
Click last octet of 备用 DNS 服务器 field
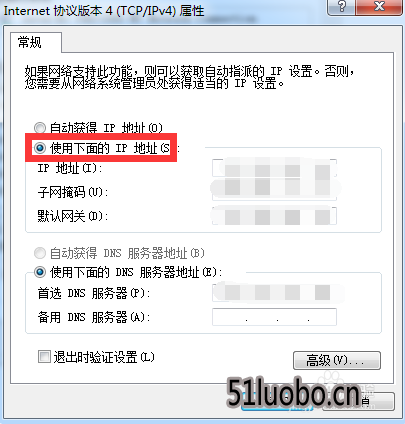pos(322,317)
